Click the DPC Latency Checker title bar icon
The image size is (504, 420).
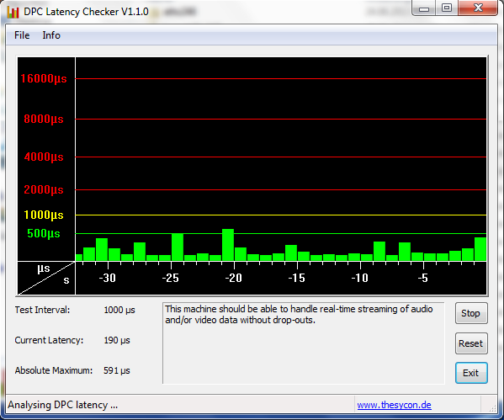13,12
